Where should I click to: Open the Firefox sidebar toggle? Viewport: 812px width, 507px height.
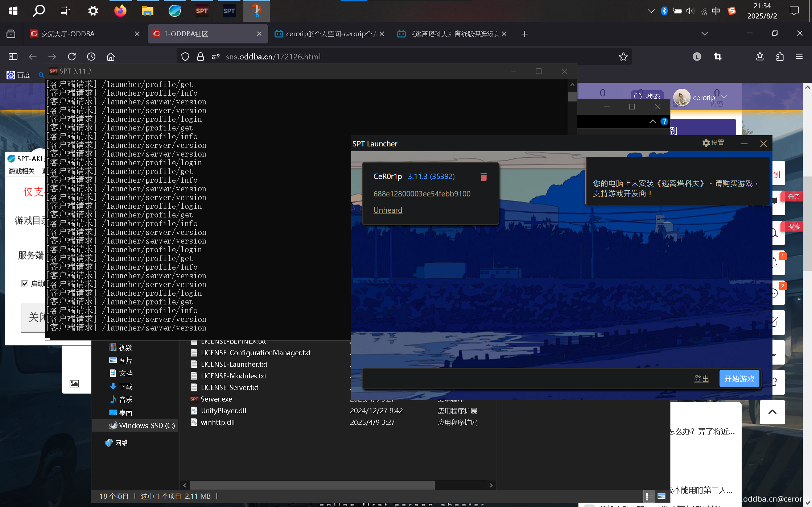[x=13, y=57]
